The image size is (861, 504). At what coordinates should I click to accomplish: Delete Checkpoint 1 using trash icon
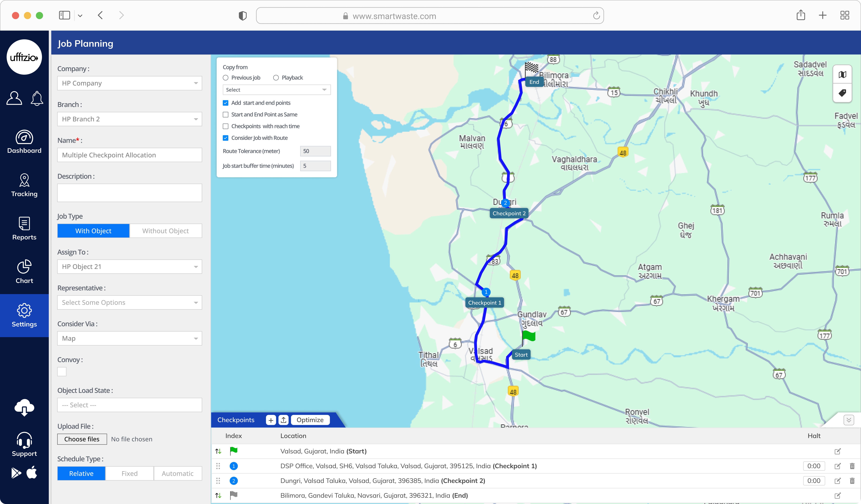pos(852,466)
